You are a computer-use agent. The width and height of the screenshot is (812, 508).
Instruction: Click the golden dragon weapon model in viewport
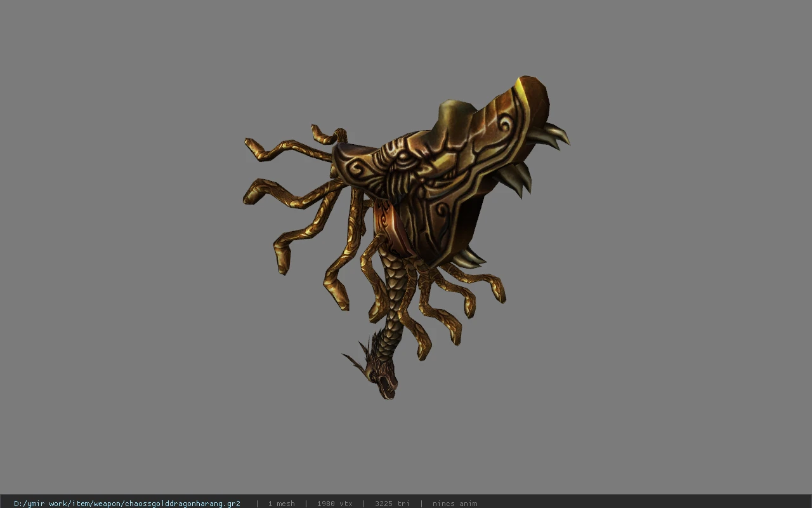406,237
